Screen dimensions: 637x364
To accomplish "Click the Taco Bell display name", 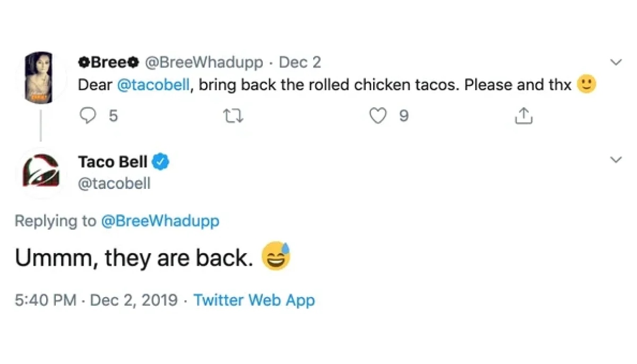I will [x=114, y=162].
